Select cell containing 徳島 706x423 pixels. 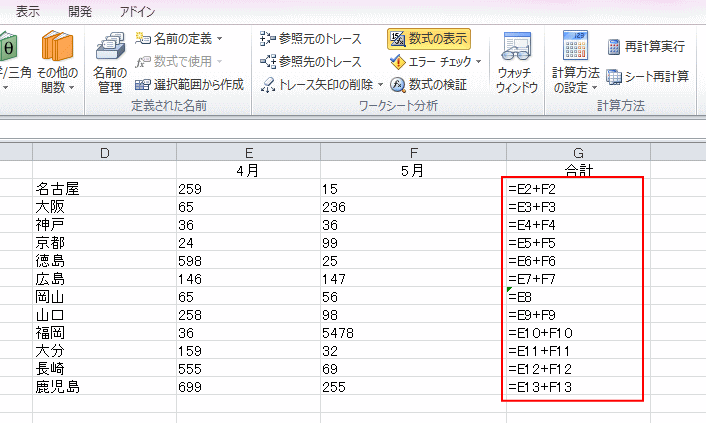click(104, 260)
